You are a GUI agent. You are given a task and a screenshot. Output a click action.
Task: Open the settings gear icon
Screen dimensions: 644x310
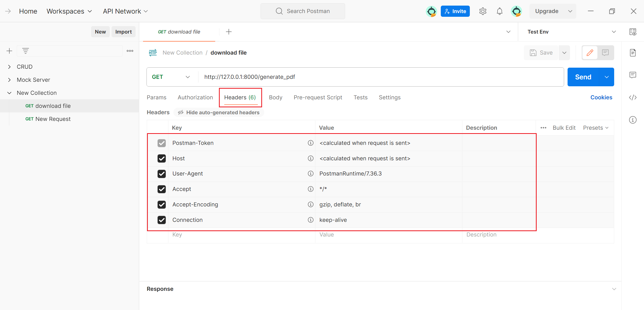(483, 11)
